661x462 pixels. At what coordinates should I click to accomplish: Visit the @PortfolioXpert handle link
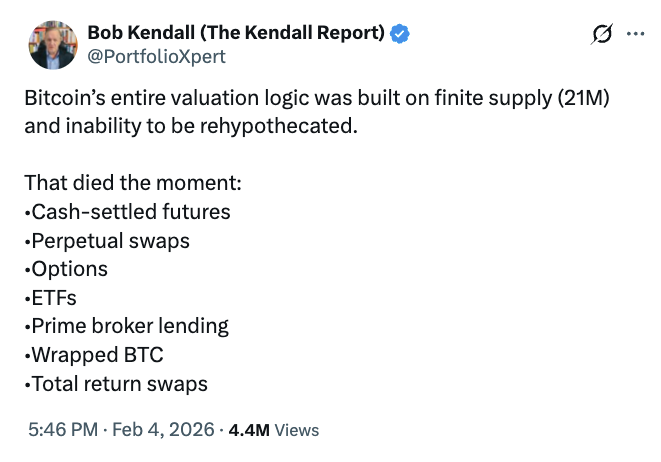[157, 56]
